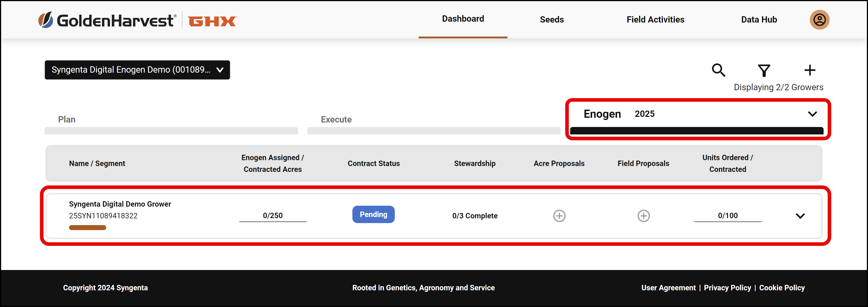Image resolution: width=868 pixels, height=307 pixels.
Task: Click the GHX logo
Action: [212, 21]
